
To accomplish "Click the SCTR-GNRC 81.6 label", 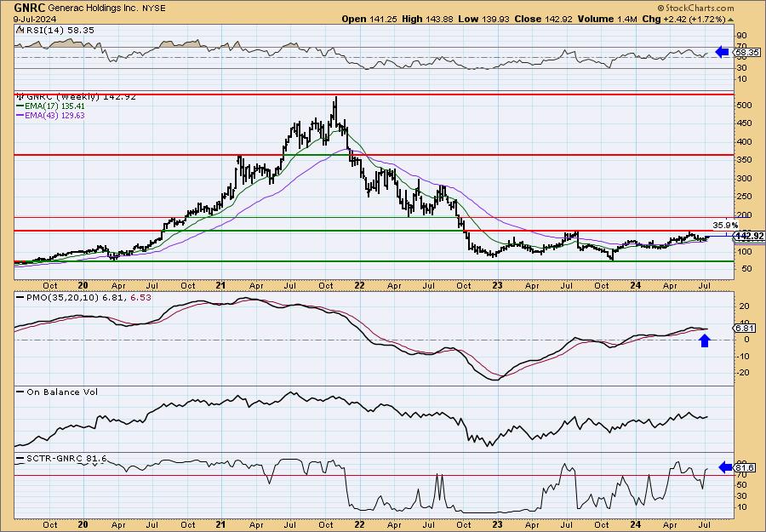I will (67, 459).
